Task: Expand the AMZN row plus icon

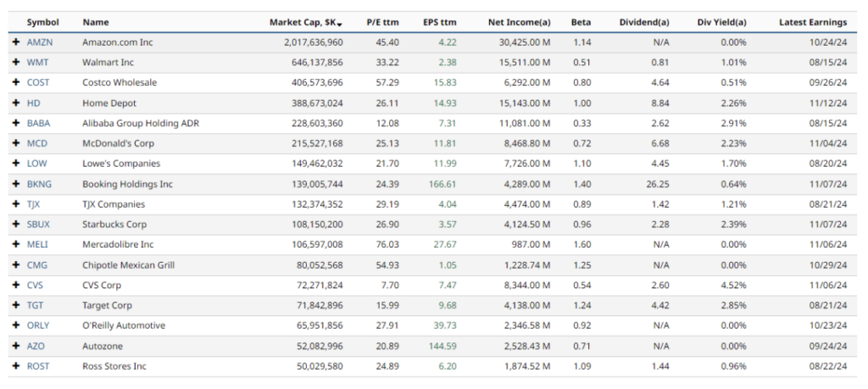Action: coord(16,42)
